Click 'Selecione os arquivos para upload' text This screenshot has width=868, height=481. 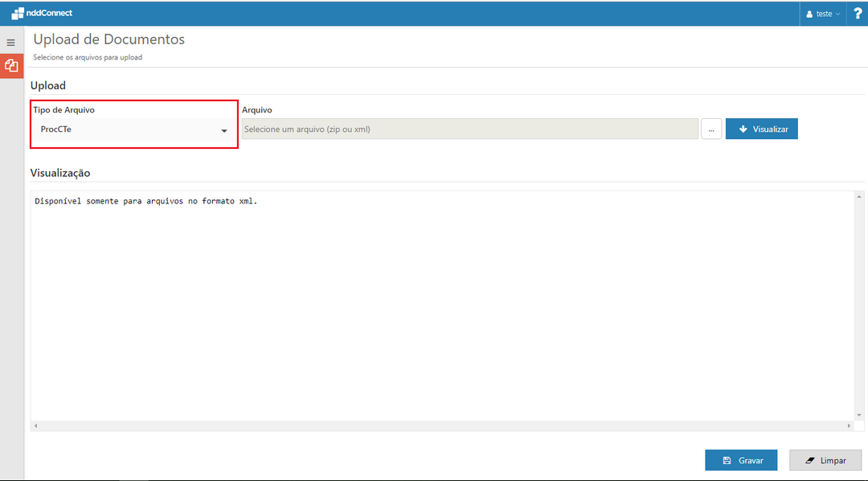click(x=88, y=57)
